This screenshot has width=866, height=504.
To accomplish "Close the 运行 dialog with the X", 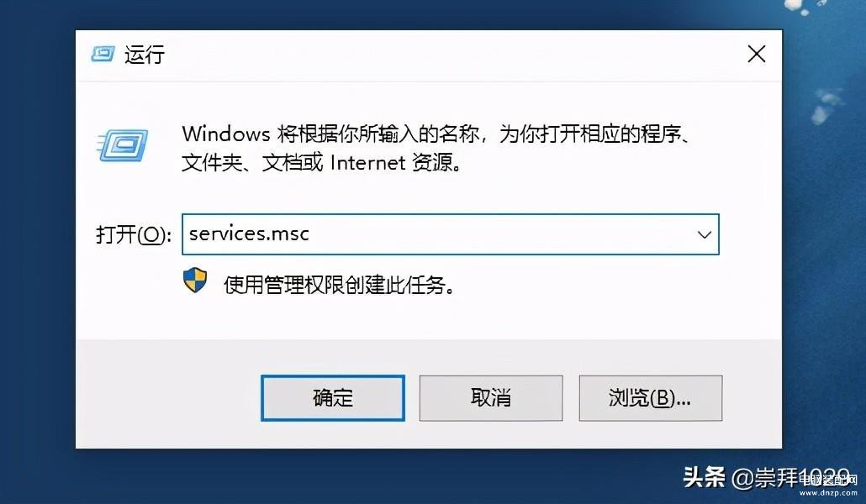I will click(756, 55).
